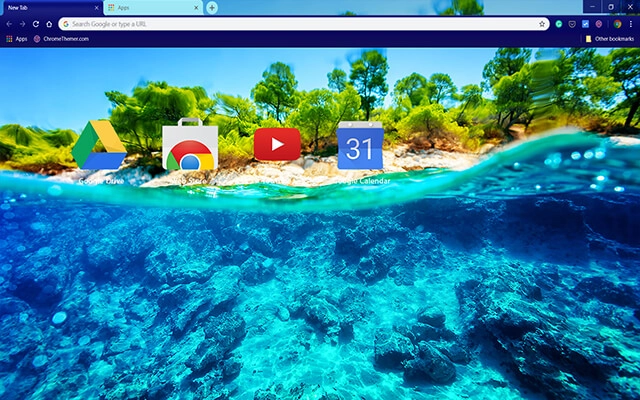
Task: Focus the Search Google or type a URL box
Action: tap(304, 24)
